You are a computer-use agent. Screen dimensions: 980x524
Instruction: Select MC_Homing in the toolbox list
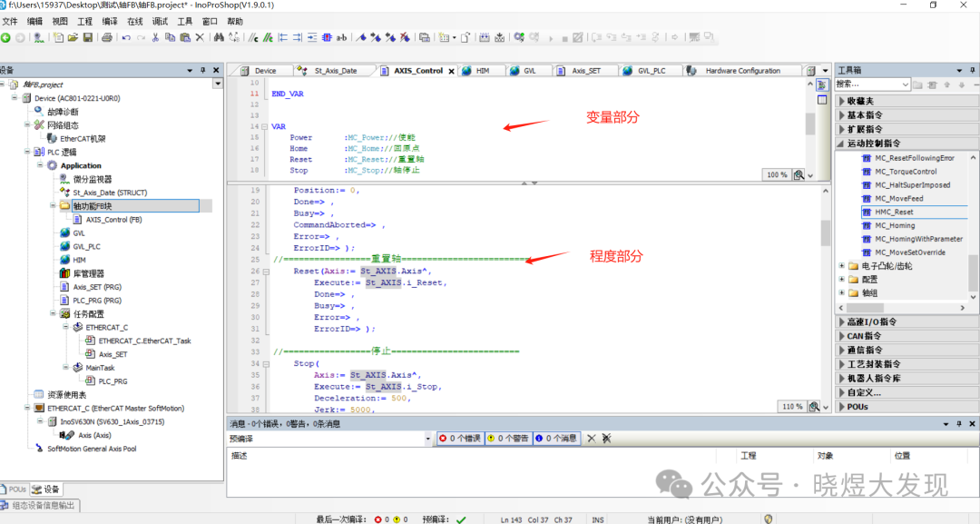(895, 225)
